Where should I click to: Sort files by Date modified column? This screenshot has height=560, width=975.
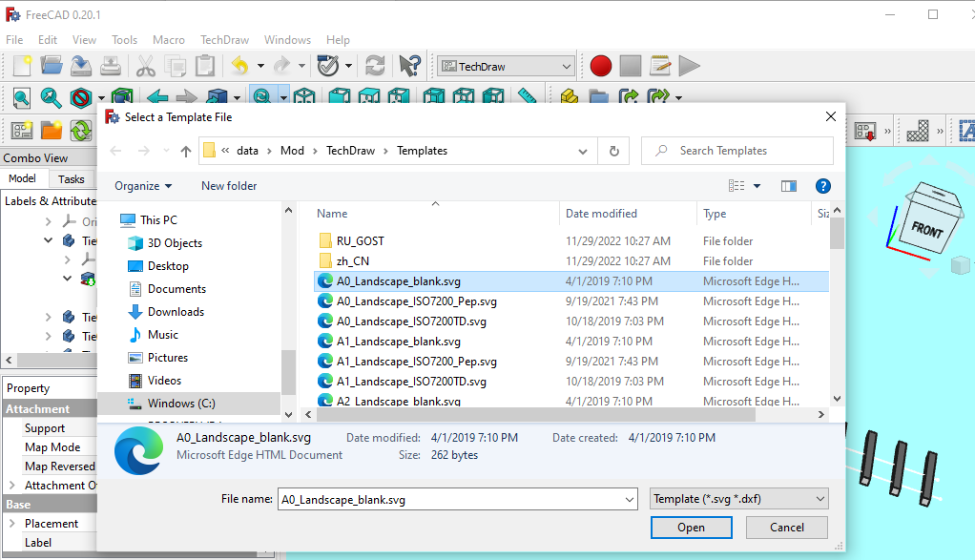(628, 213)
